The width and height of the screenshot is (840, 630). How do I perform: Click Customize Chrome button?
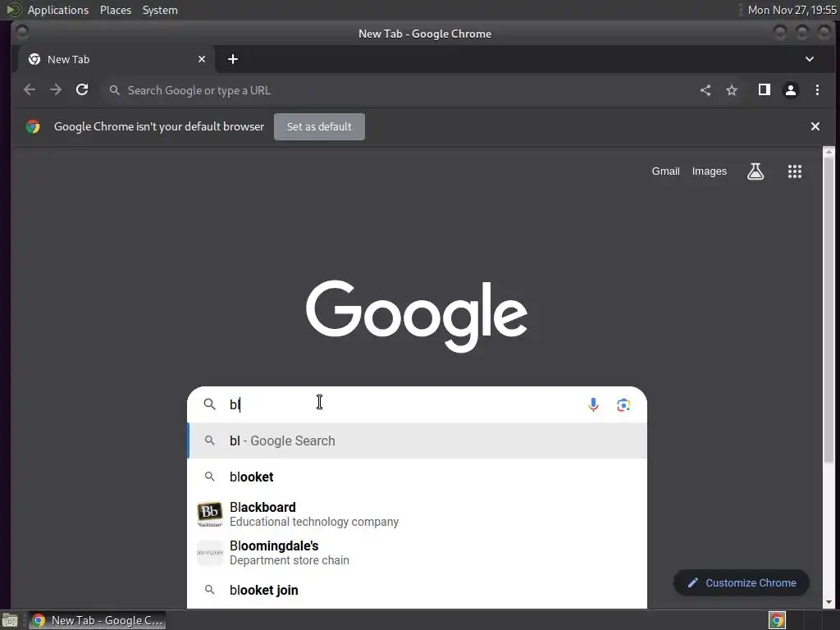pos(742,582)
